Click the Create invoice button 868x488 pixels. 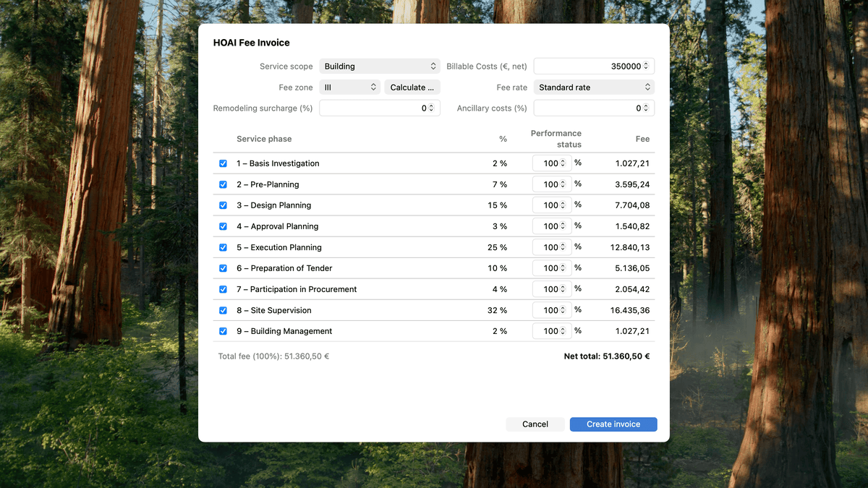613,424
